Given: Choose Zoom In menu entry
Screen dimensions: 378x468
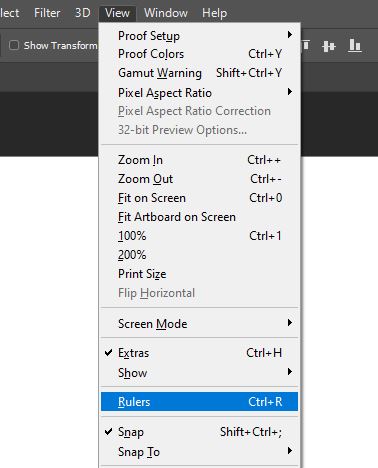Looking at the screenshot, I should (199, 160).
